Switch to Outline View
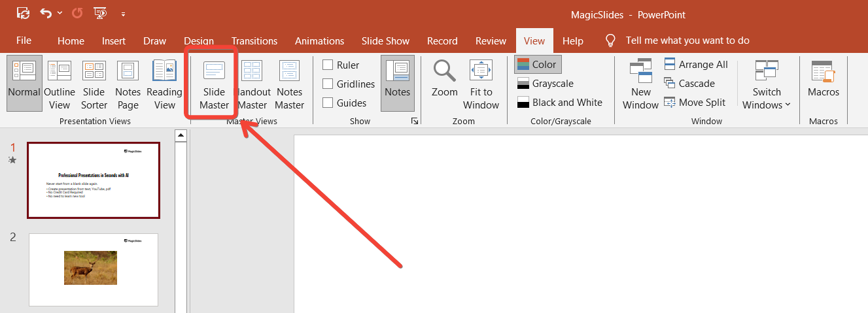868x313 pixels. click(60, 84)
